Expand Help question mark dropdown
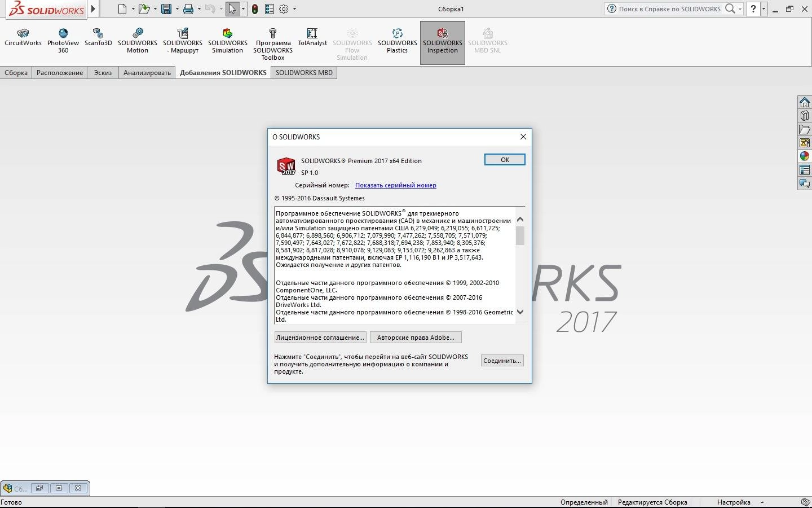This screenshot has height=508, width=812. coord(764,9)
